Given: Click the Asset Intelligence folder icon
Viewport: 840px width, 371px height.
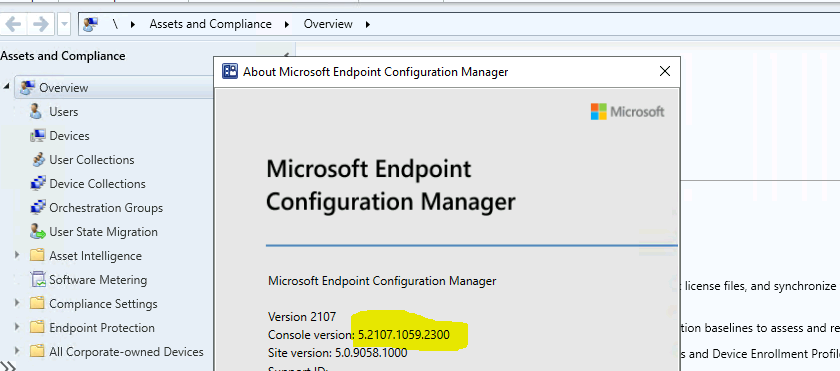Looking at the screenshot, I should (x=37, y=255).
